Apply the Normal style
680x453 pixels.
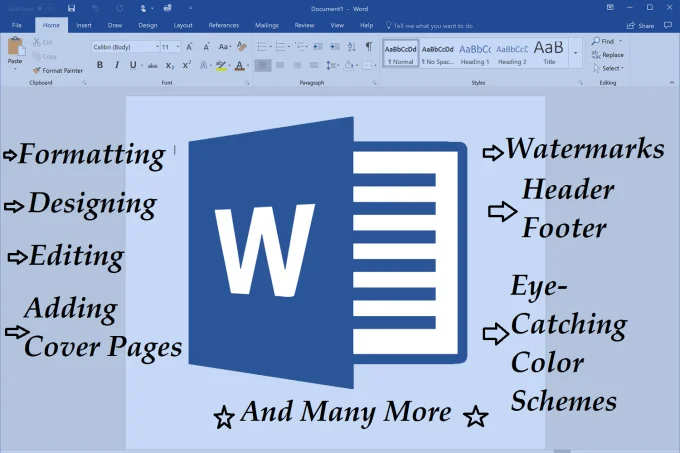(x=401, y=54)
